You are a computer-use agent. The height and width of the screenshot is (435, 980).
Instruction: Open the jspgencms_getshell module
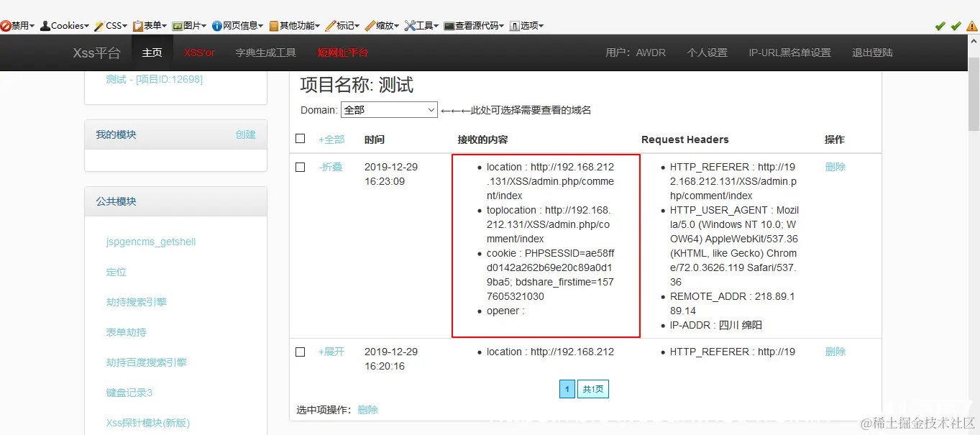(151, 242)
